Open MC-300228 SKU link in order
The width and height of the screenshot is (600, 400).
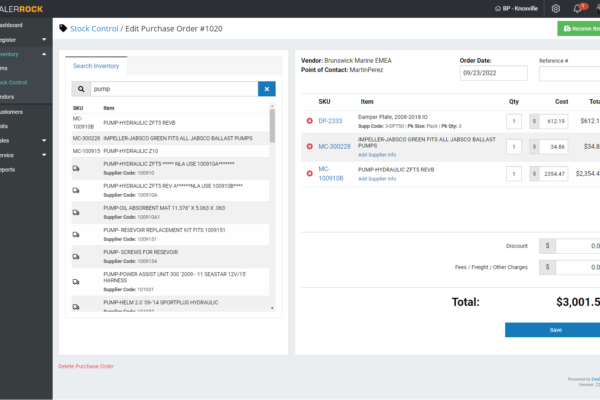pos(334,147)
